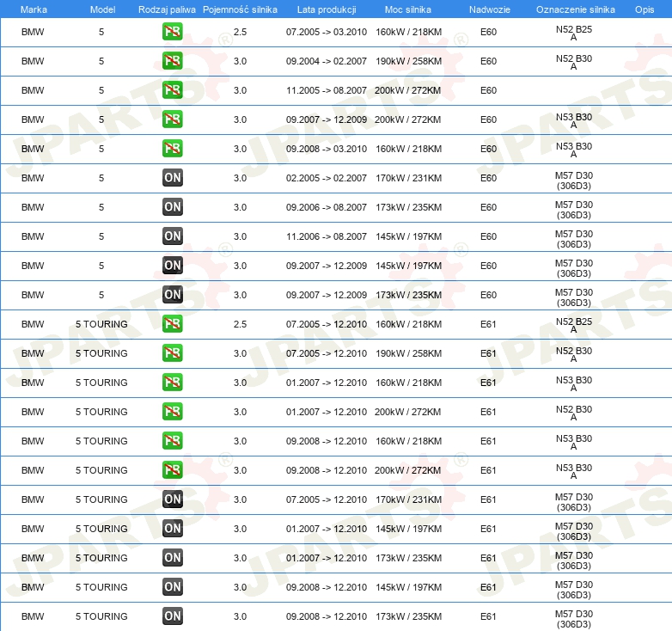Click the Lata produkcji column header

coord(327,9)
